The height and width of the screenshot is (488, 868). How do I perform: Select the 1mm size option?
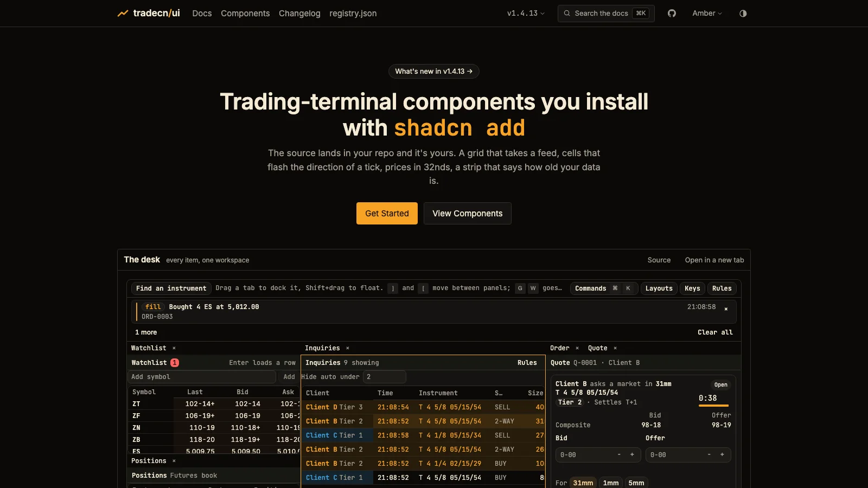(x=611, y=483)
